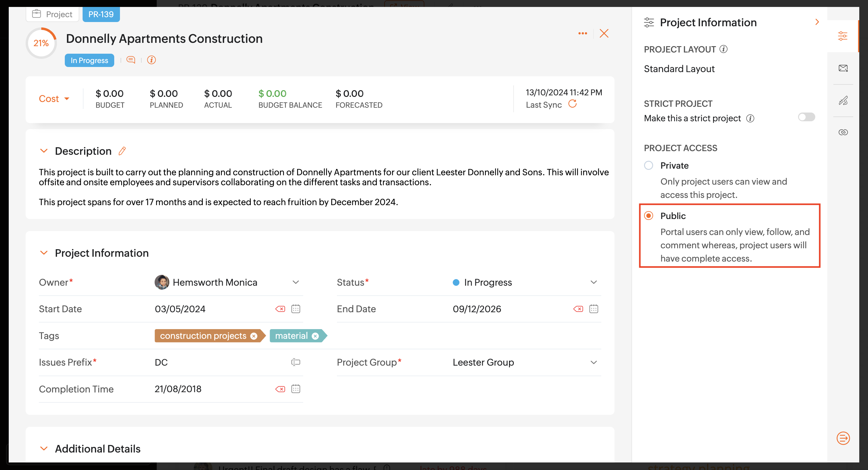This screenshot has height=470, width=868.
Task: Remove the construction projects tag
Action: click(x=254, y=336)
